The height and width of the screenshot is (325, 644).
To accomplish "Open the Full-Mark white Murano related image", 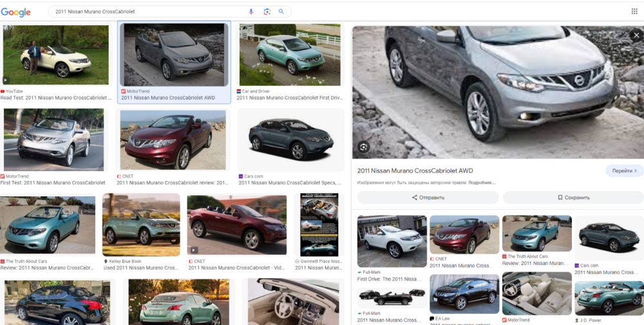I will click(x=392, y=241).
